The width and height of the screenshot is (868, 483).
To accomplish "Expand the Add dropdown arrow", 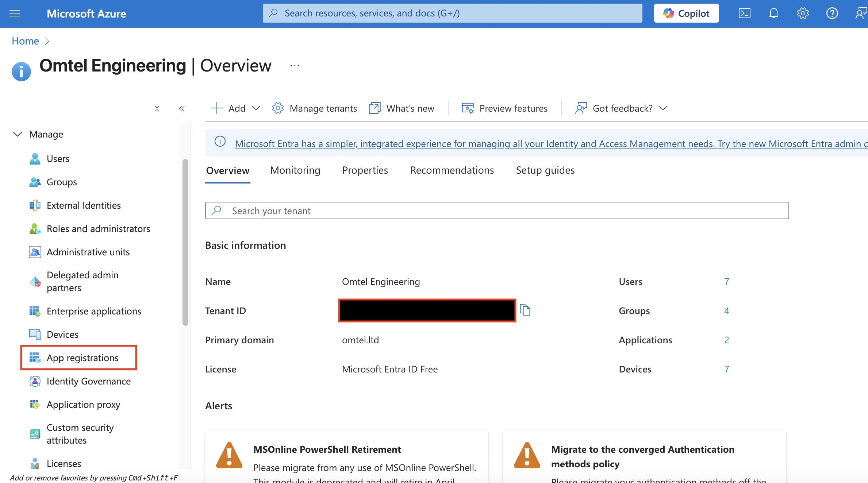I will (x=256, y=108).
